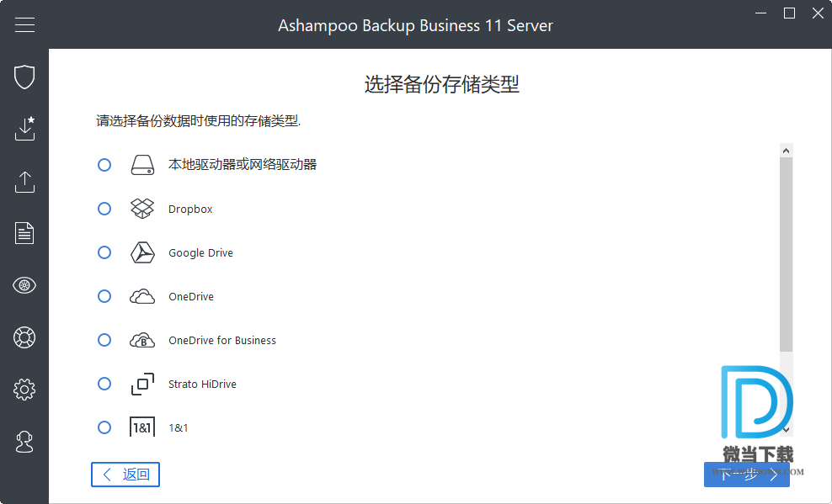This screenshot has width=832, height=504.
Task: Click the 1&1 text label
Action: tap(179, 427)
